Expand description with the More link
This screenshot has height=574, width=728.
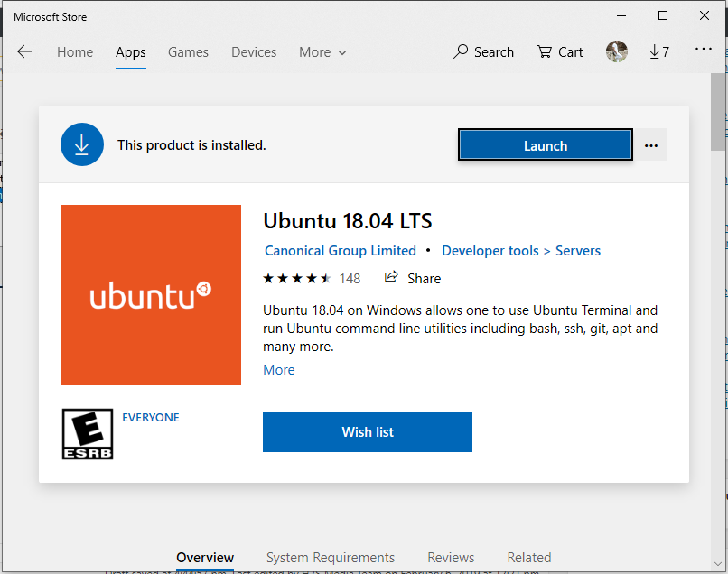(278, 370)
